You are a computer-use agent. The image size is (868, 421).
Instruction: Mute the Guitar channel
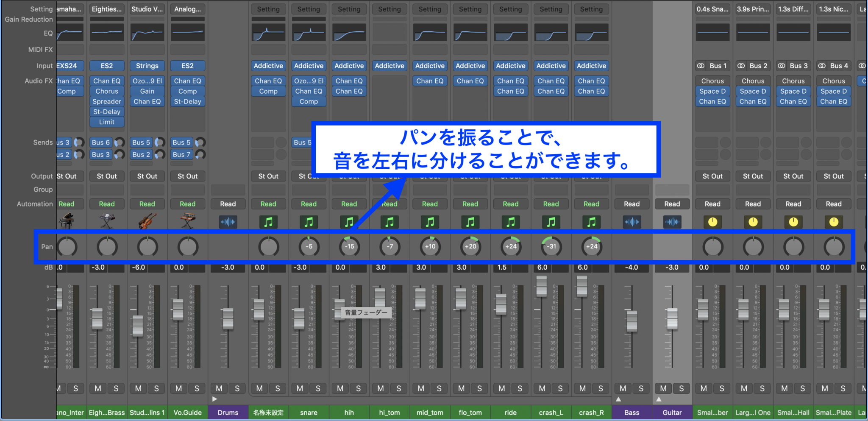[x=663, y=388]
